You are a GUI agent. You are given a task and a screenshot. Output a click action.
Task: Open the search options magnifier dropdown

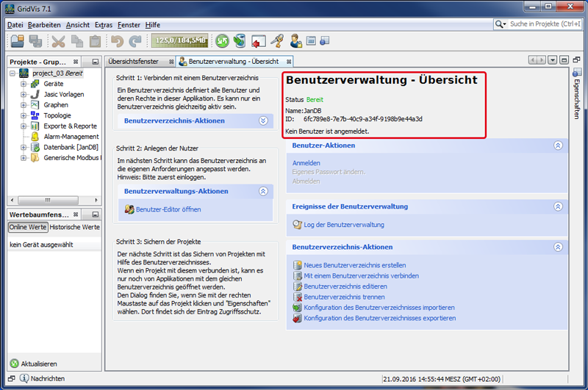point(501,24)
